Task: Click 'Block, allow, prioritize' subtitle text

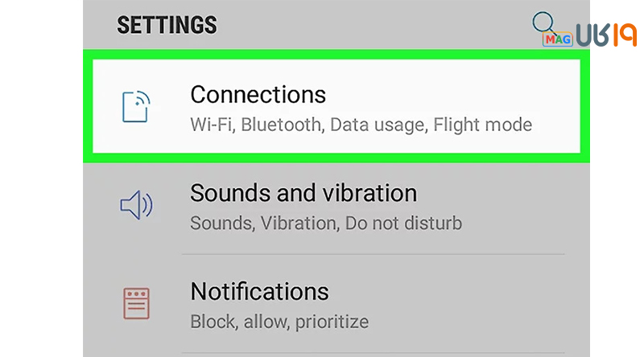Action: [x=279, y=322]
